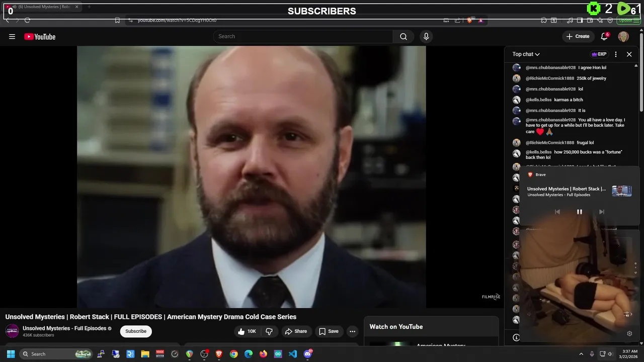Screen dimensions: 644x362
Task: Click the chat info icon at bottom
Action: (x=516, y=337)
